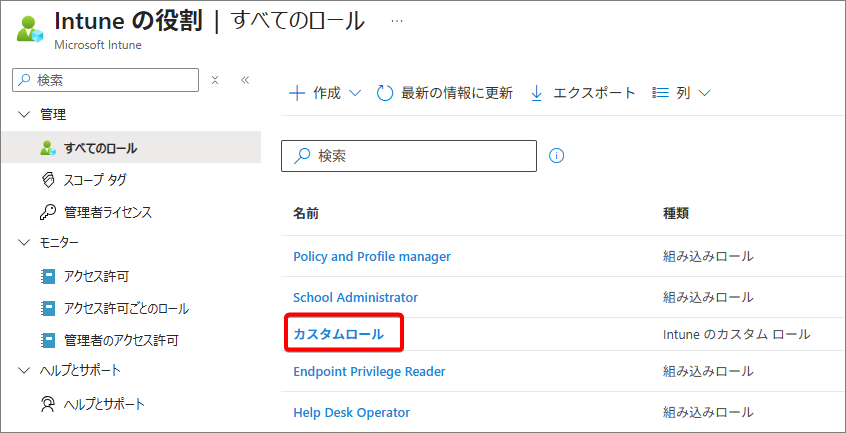Collapse the 管理 section

click(24, 115)
